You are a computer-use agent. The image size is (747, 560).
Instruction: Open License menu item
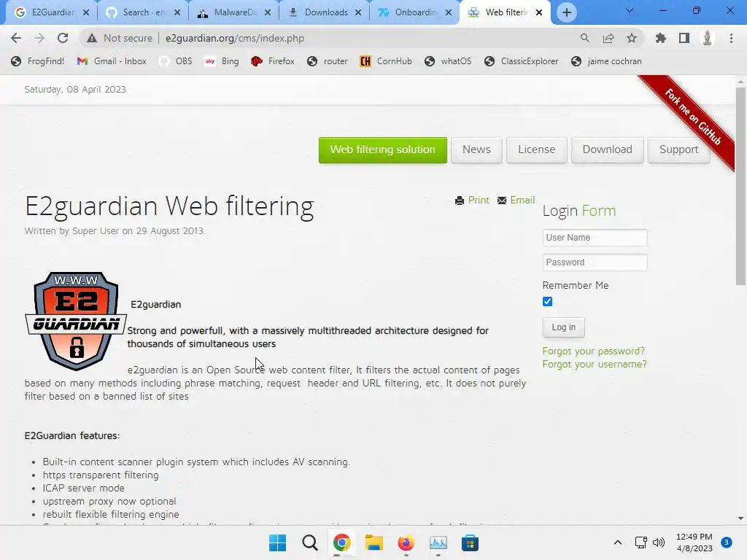tap(536, 150)
